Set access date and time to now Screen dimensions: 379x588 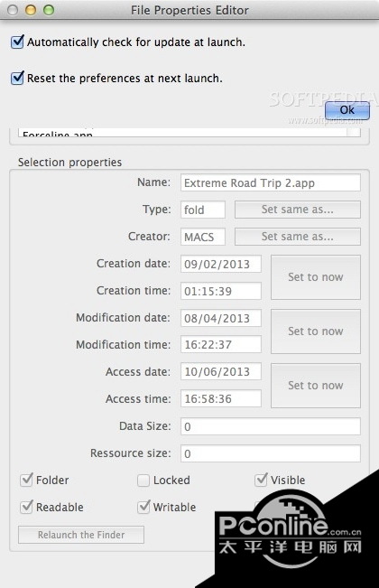[x=316, y=385]
